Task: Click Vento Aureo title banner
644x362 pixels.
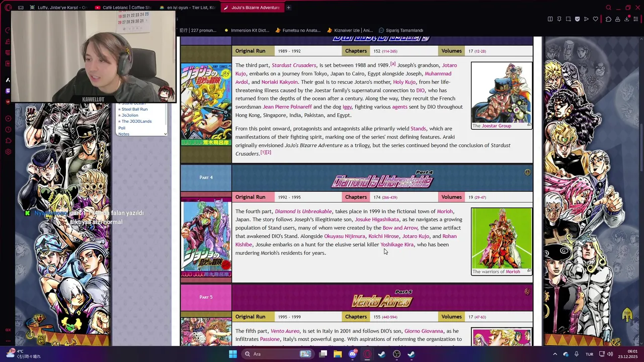Action: [382, 301]
